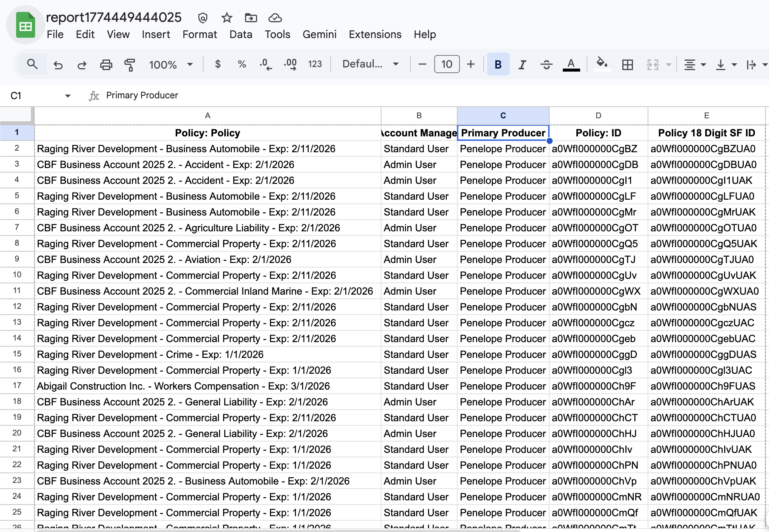This screenshot has height=532, width=769.
Task: Select row 7 header
Action: click(17, 227)
